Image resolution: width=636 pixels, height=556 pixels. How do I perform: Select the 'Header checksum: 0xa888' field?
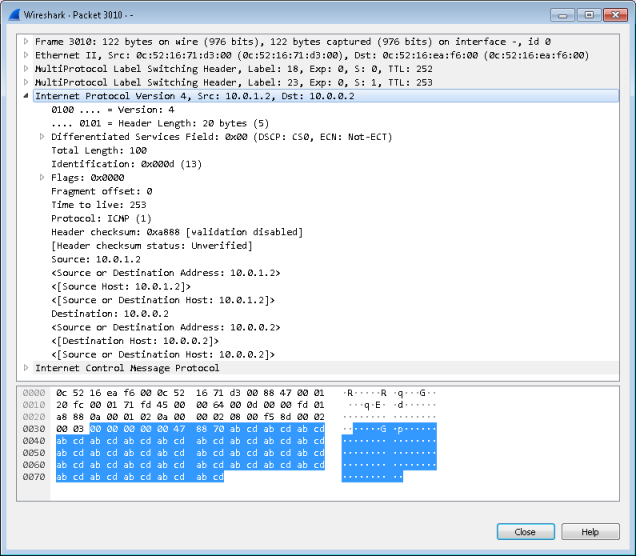(x=177, y=232)
